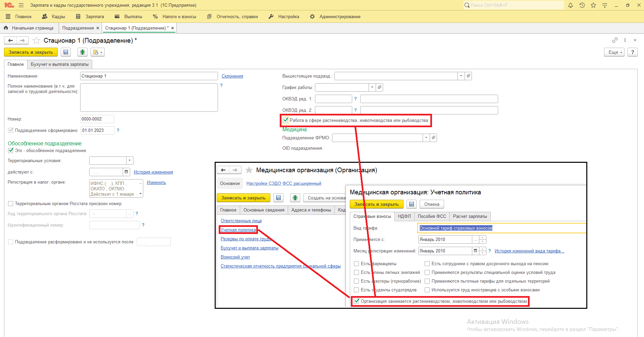Open the three-dot form options menu
The width and height of the screenshot is (644, 337).
click(x=625, y=40)
